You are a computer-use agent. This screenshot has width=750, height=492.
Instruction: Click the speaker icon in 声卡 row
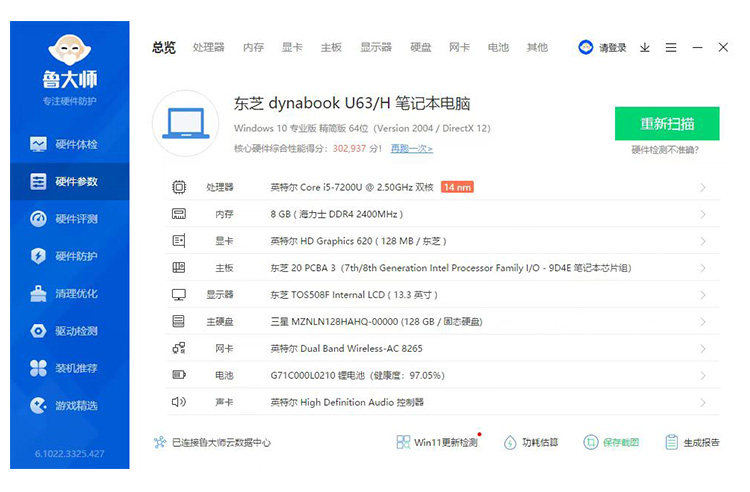[x=179, y=402]
